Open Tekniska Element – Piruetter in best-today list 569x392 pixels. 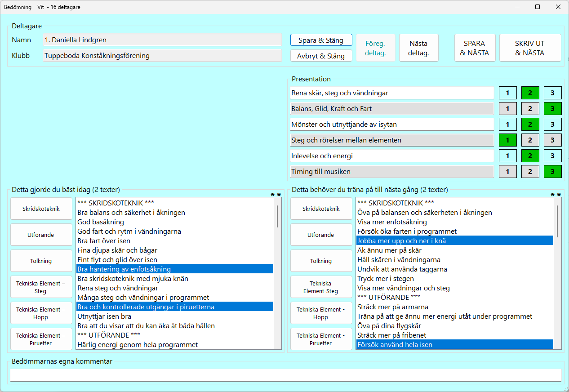pyautogui.click(x=41, y=339)
